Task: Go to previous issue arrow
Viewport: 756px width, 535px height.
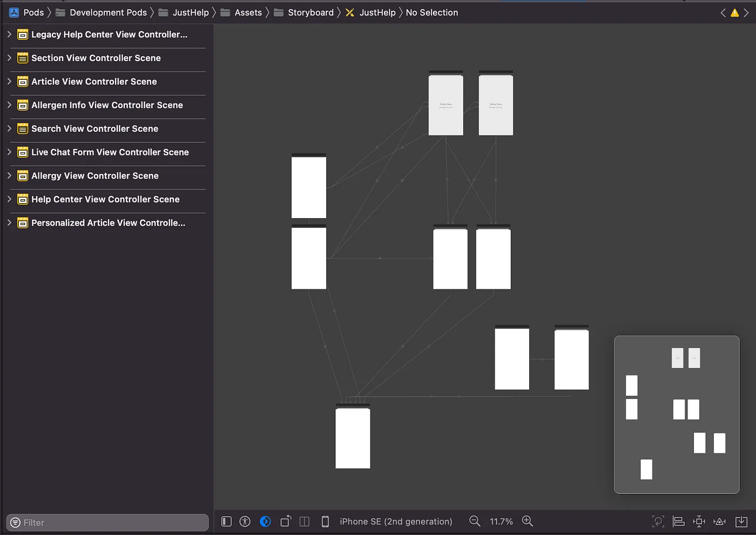Action: 723,12
